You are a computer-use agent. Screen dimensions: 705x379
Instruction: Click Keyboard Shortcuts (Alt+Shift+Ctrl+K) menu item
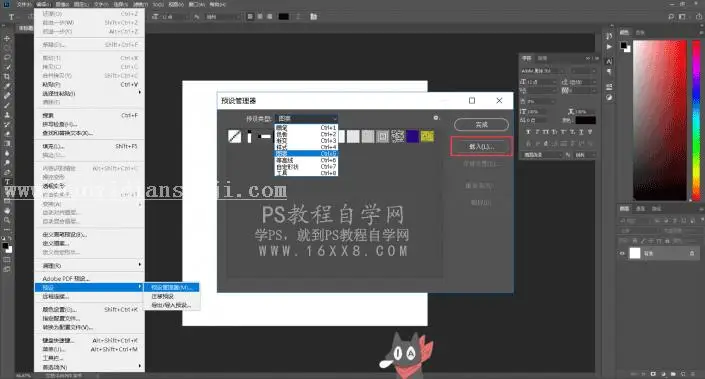89,340
